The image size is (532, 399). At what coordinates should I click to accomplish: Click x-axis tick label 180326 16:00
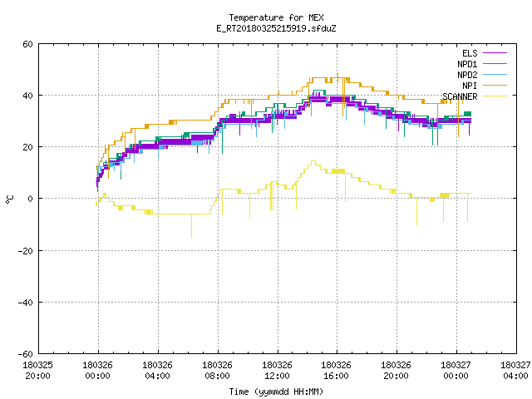point(336,371)
